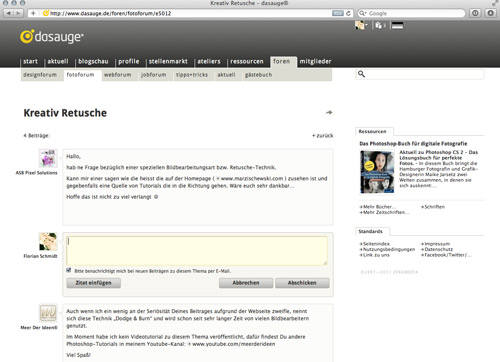The height and width of the screenshot is (362, 500).
Task: Toggle the email notification checkbox
Action: (69, 270)
